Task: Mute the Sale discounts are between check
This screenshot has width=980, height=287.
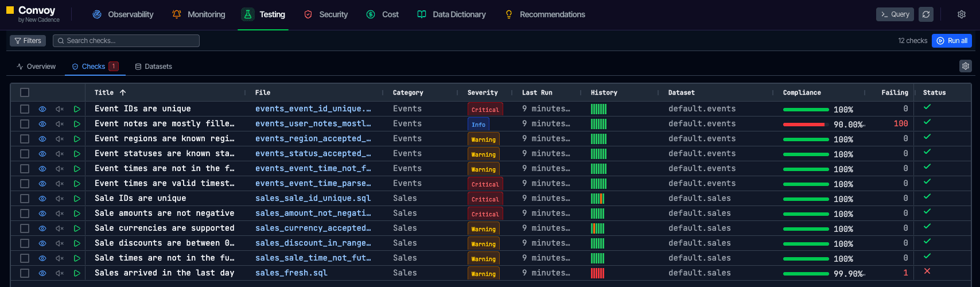Action: click(x=60, y=243)
